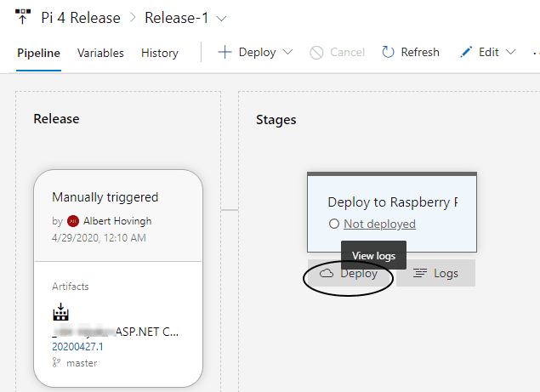Viewport: 540px width, 392px height.
Task: Refresh the release view
Action: 411,53
